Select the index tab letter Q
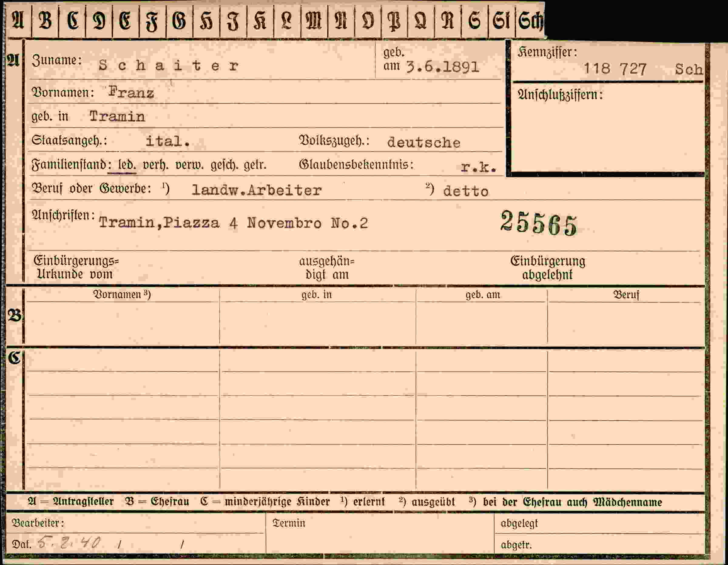 click(421, 20)
